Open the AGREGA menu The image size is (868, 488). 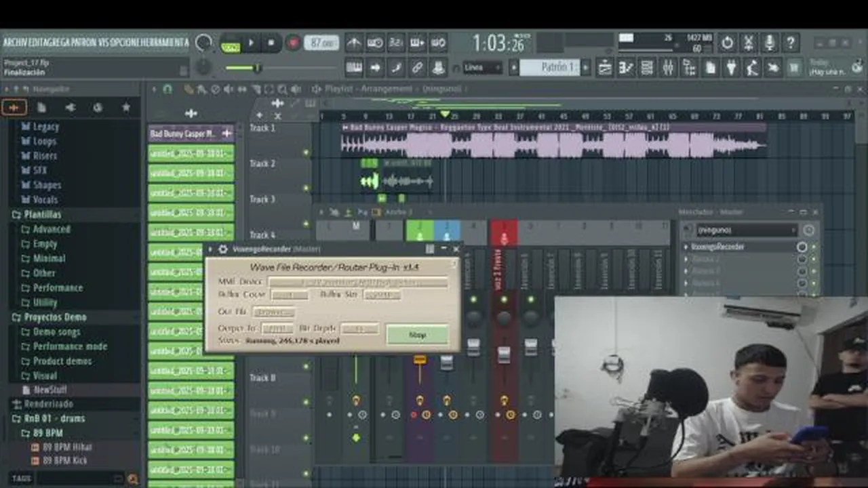pyautogui.click(x=56, y=43)
